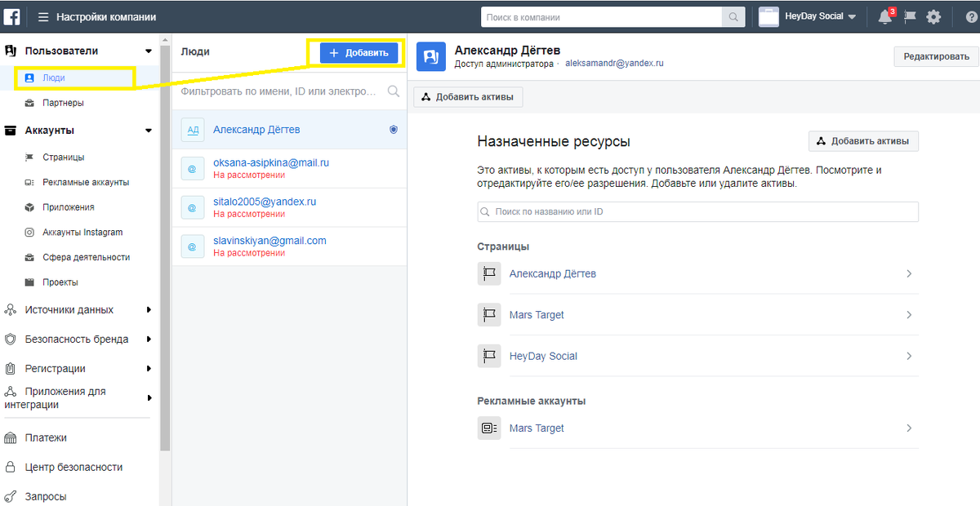Click the blue Добавить button
Viewport: 980px width, 506px height.
[359, 53]
